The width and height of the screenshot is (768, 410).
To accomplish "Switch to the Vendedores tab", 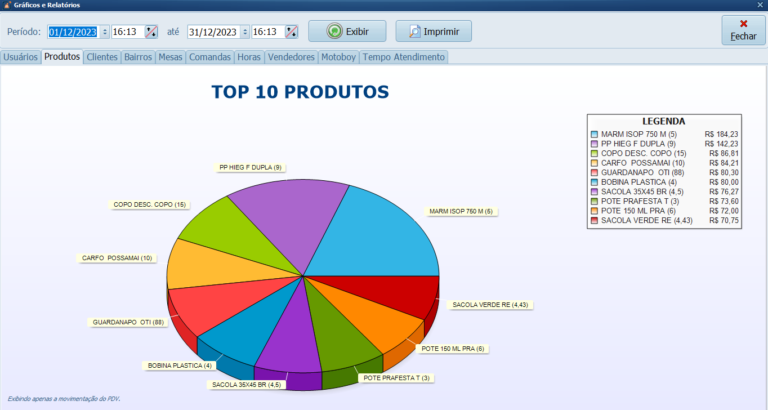I will point(291,57).
